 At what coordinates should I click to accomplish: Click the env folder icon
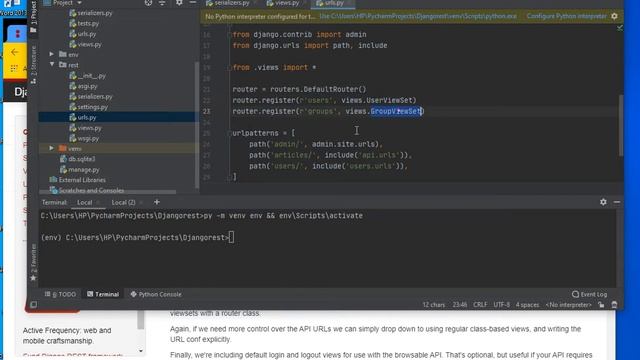[63, 54]
